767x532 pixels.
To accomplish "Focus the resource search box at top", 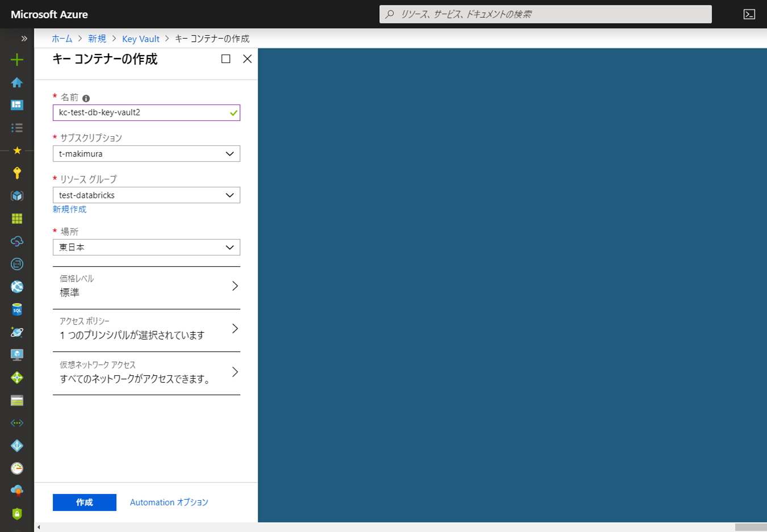I will pyautogui.click(x=546, y=14).
